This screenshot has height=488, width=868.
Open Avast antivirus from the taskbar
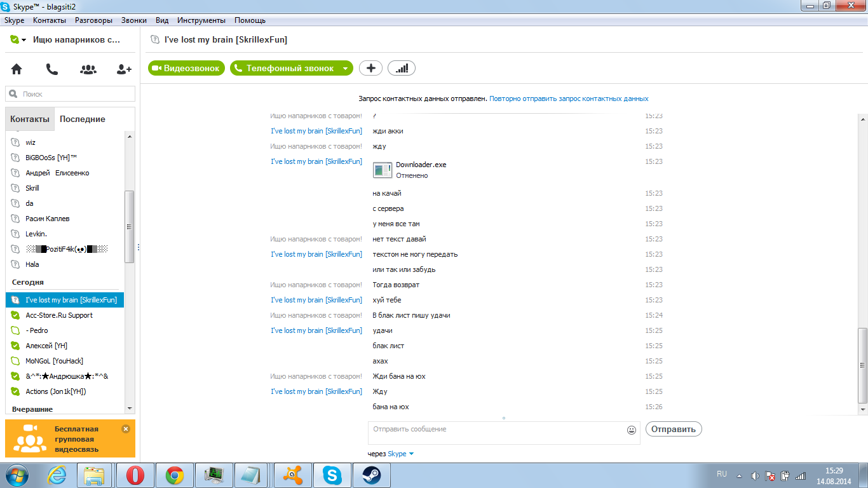pyautogui.click(x=292, y=475)
